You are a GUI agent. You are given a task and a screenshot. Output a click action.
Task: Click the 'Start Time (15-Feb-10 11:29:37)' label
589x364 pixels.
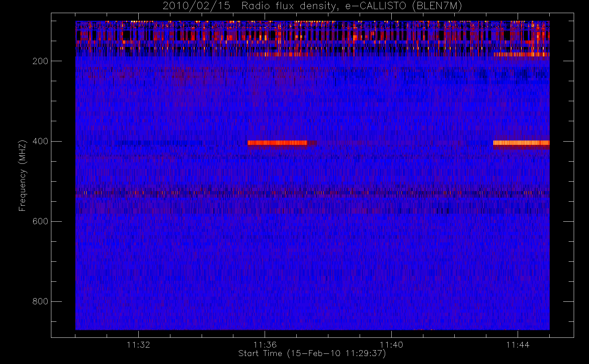[312, 353]
